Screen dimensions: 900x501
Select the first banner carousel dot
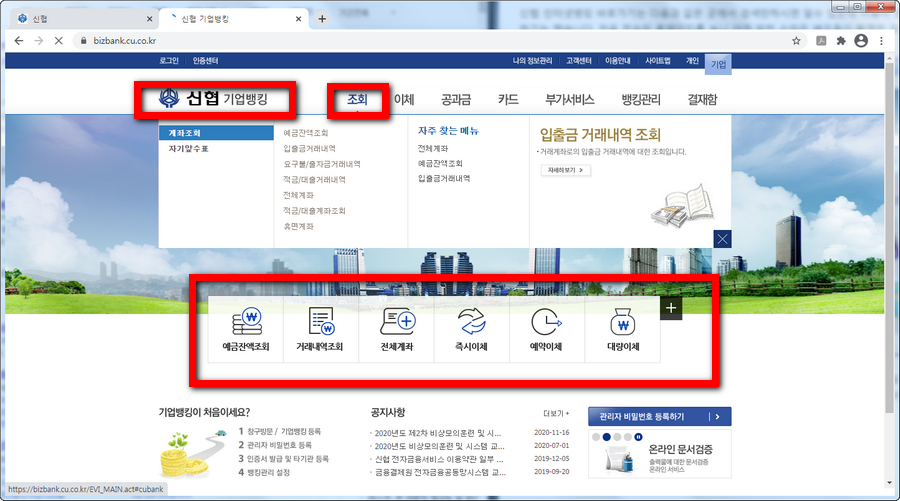click(596, 437)
